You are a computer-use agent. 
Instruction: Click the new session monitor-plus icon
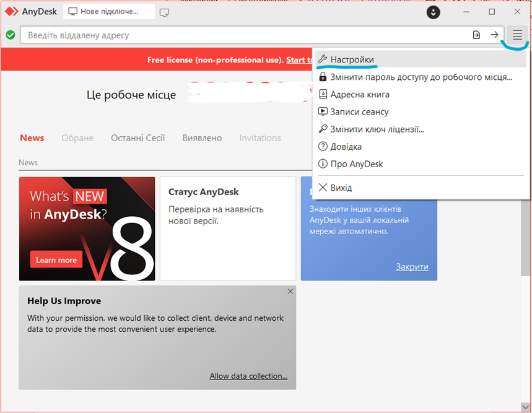(x=164, y=12)
